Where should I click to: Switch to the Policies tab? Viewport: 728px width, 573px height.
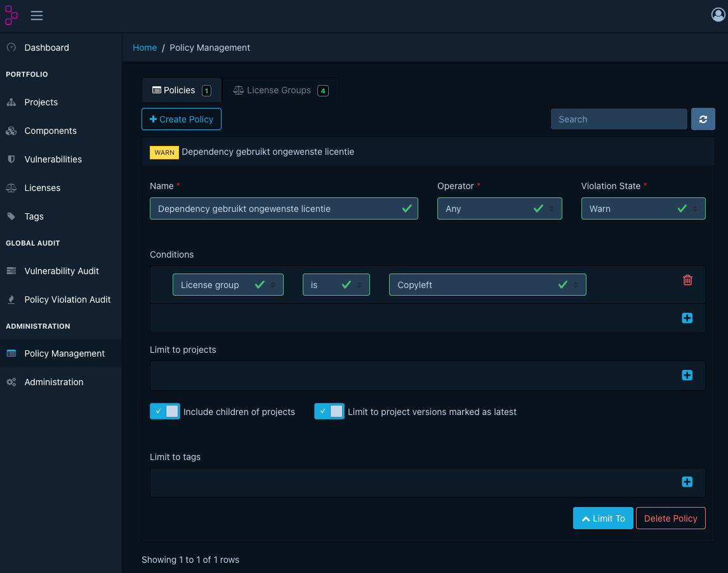pos(182,90)
